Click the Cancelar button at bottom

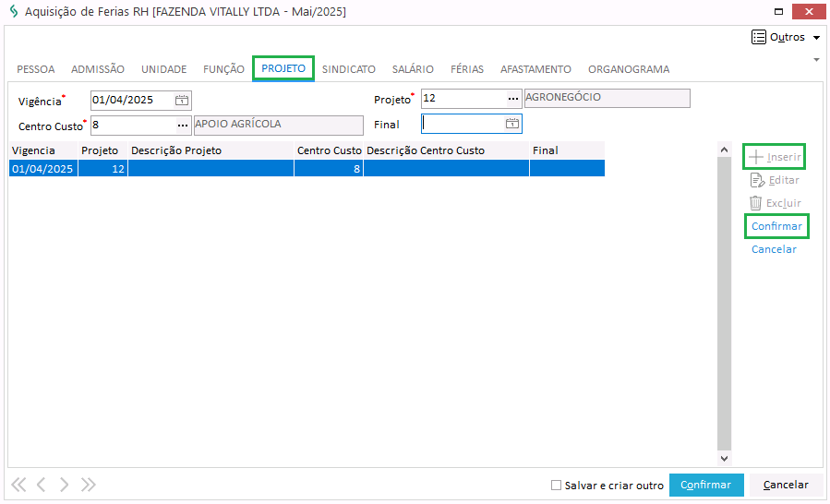point(786,485)
